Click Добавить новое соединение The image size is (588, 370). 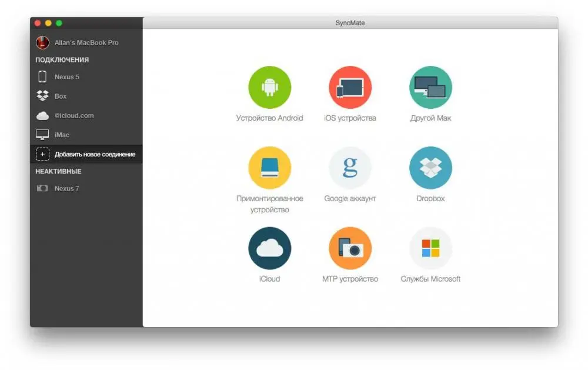(86, 154)
